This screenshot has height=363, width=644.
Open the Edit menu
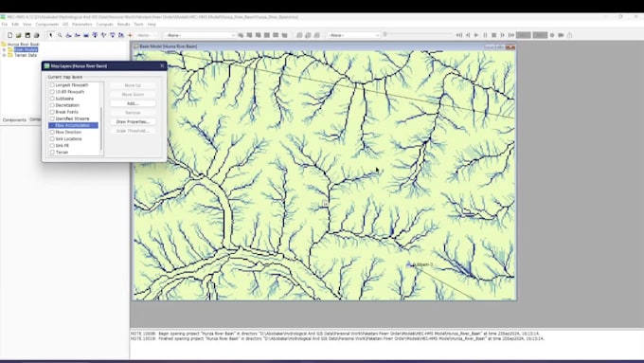coord(15,25)
